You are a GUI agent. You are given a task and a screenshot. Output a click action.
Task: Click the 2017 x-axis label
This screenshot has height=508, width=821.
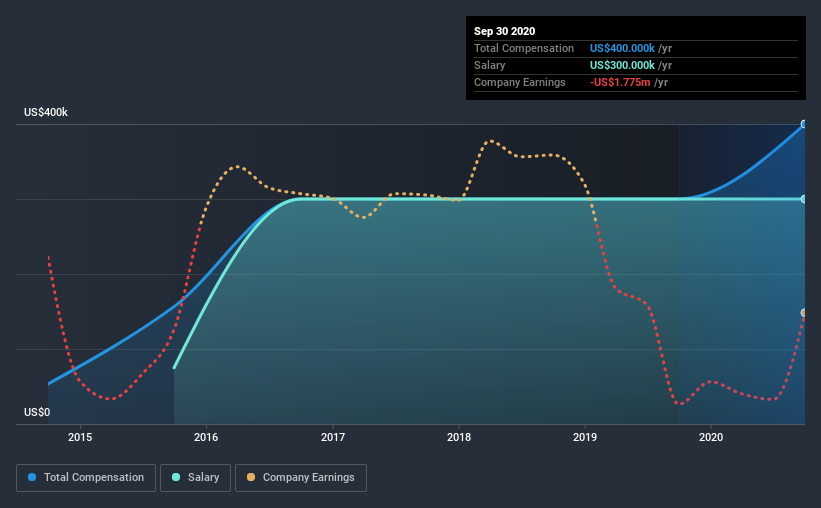point(332,437)
